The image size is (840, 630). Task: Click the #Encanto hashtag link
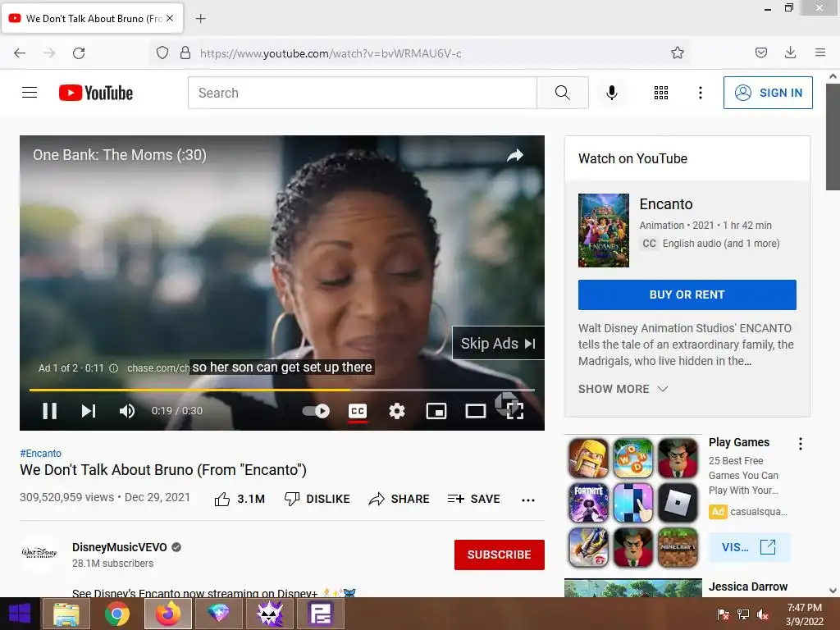(x=41, y=453)
